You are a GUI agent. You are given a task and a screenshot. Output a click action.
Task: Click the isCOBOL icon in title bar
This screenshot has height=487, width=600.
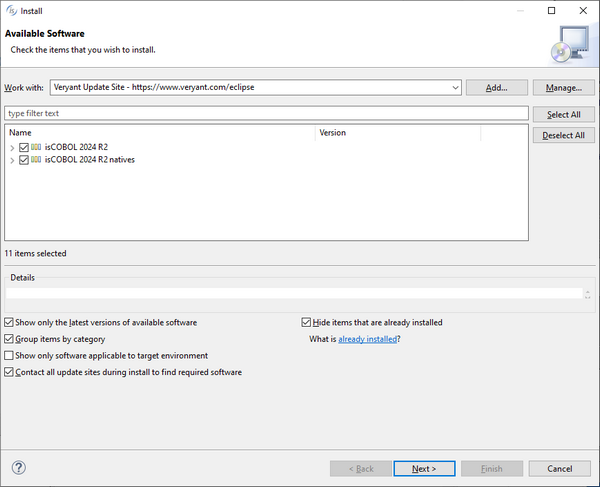11,10
